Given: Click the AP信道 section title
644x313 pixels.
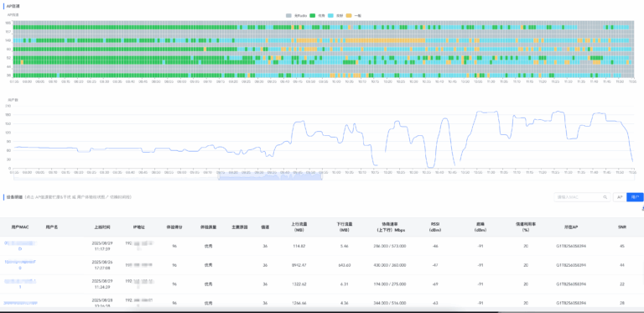Looking at the screenshot, I should coord(13,6).
